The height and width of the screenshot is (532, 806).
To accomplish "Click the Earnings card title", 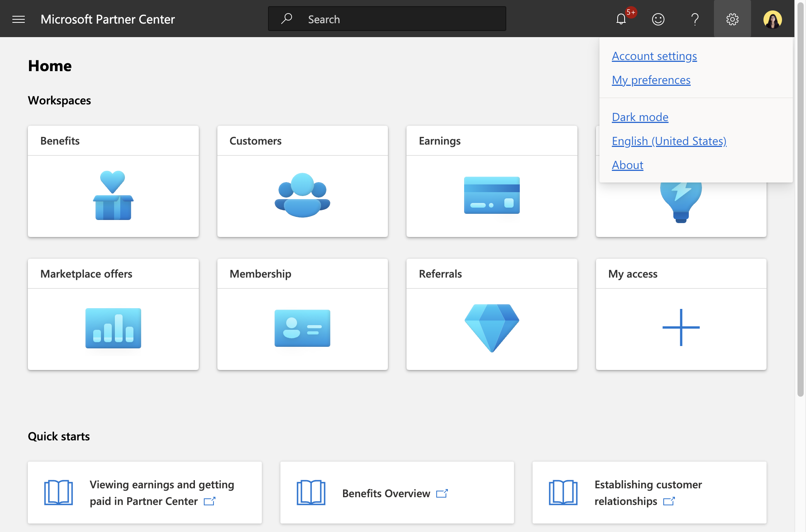I will point(440,141).
